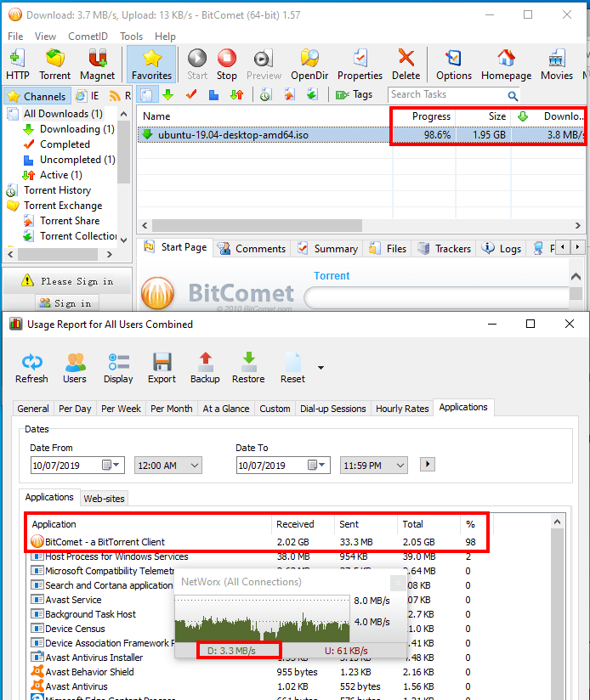Open the CometID menu
Viewport: 590px width, 700px height.
(x=88, y=37)
